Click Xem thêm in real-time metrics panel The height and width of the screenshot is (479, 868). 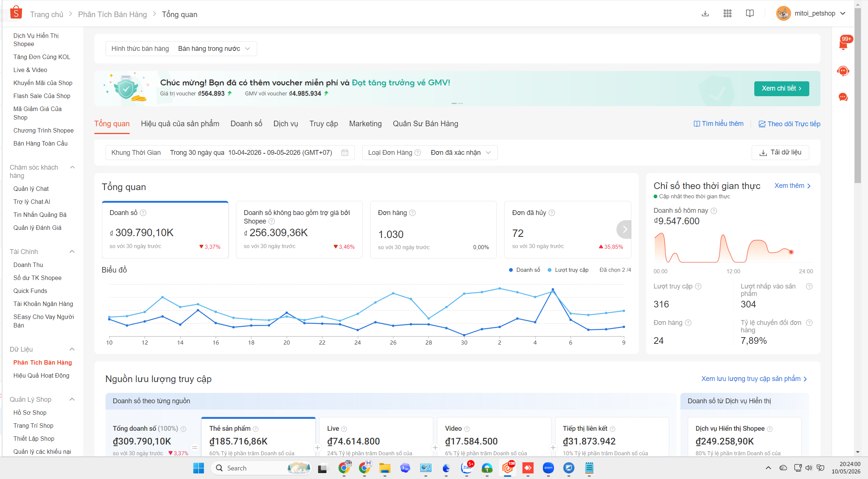pyautogui.click(x=793, y=186)
